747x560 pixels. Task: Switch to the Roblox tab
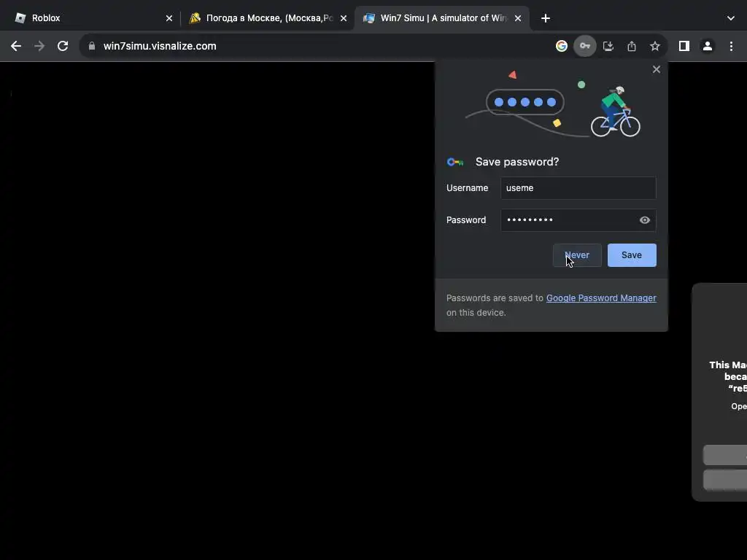tap(92, 18)
